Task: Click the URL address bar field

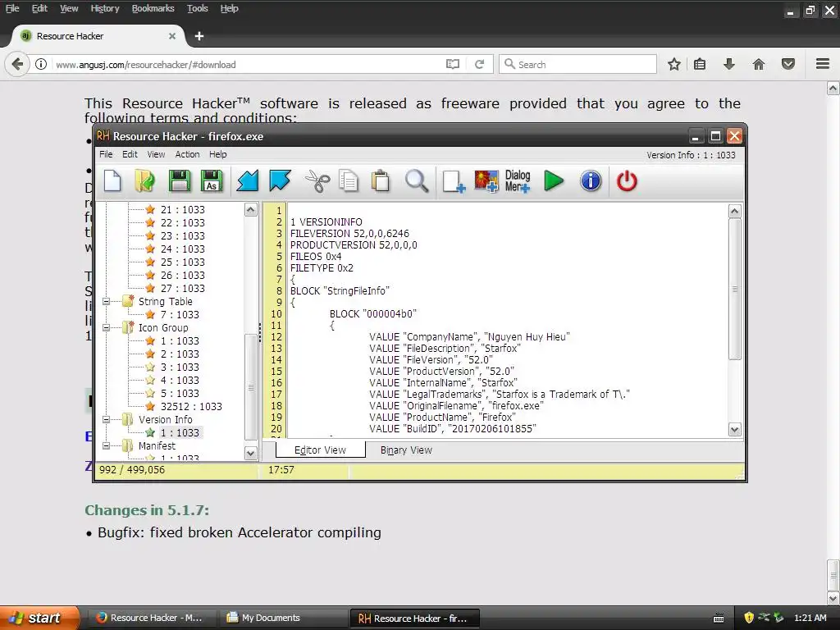Action: coord(246,64)
